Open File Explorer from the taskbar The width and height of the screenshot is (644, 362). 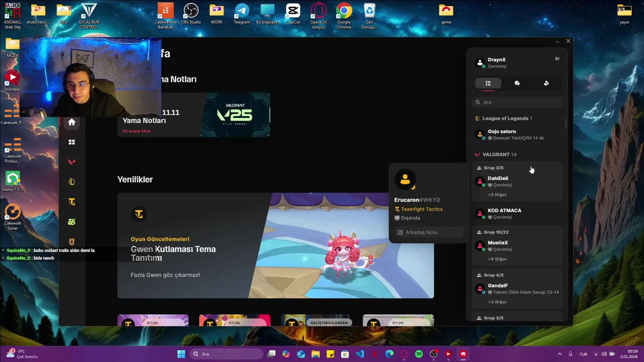tap(315, 354)
